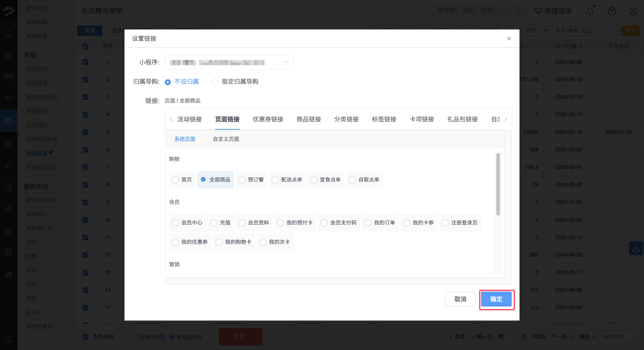Screen dimensions: 644x350
Task: Confirm link settings with 确定
Action: click(x=496, y=299)
